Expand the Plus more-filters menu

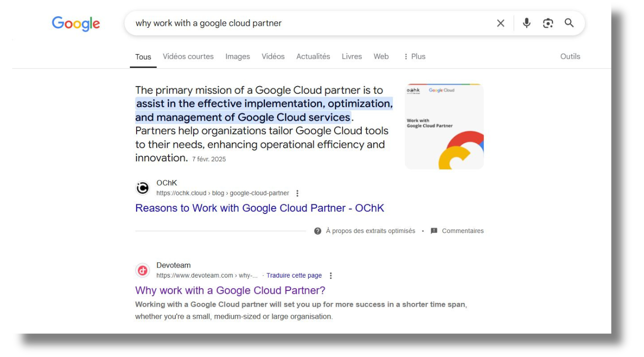coord(414,56)
